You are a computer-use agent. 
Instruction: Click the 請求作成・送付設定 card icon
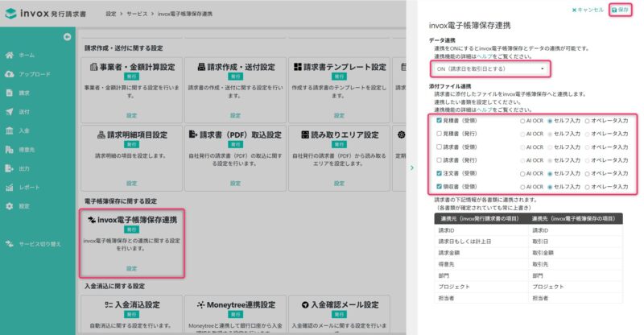click(201, 67)
